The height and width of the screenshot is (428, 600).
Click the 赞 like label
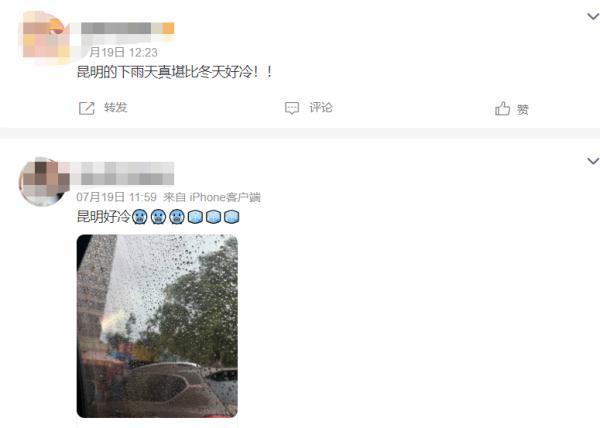523,110
